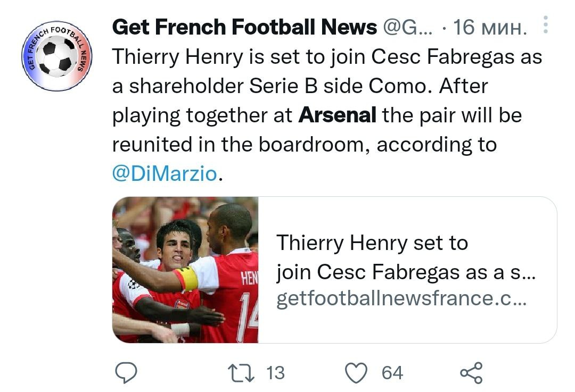Click the 'join Cesc Fabregas as a s...' card line
Screen dimensions: 575x392
(x=406, y=272)
